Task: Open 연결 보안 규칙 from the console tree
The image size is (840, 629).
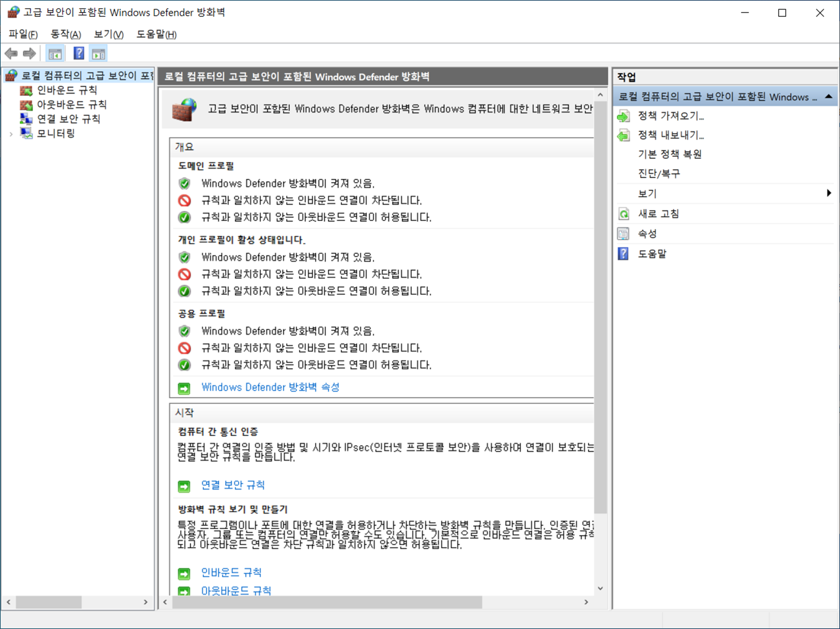Action: tap(26, 119)
